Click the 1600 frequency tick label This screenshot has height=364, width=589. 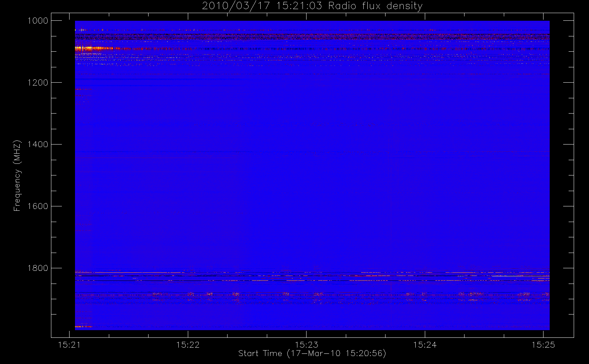point(38,206)
